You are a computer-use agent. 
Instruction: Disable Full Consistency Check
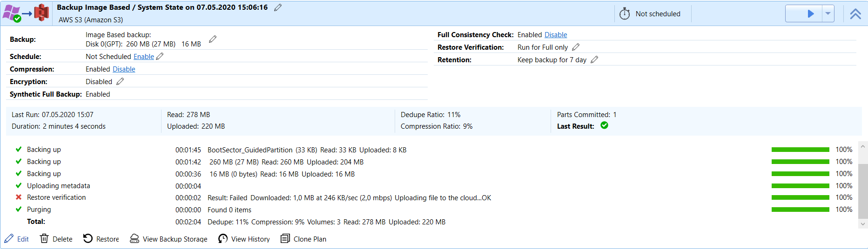coord(556,34)
